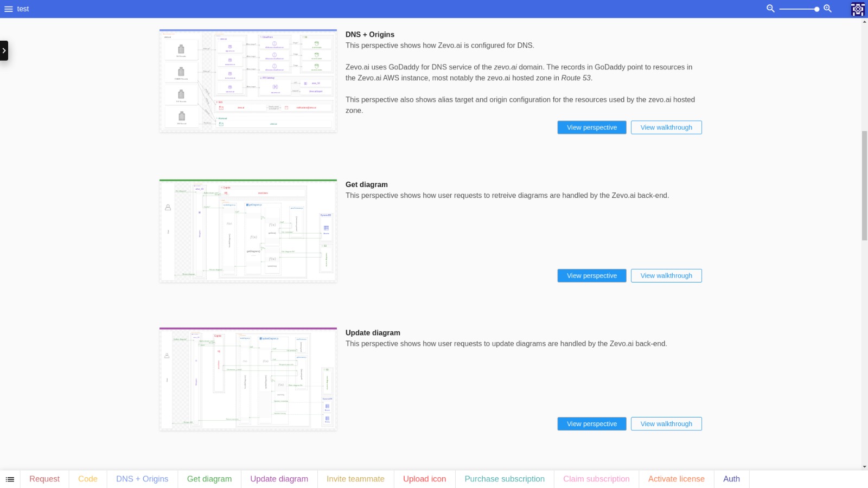Select the Invite teammate tab

355,479
